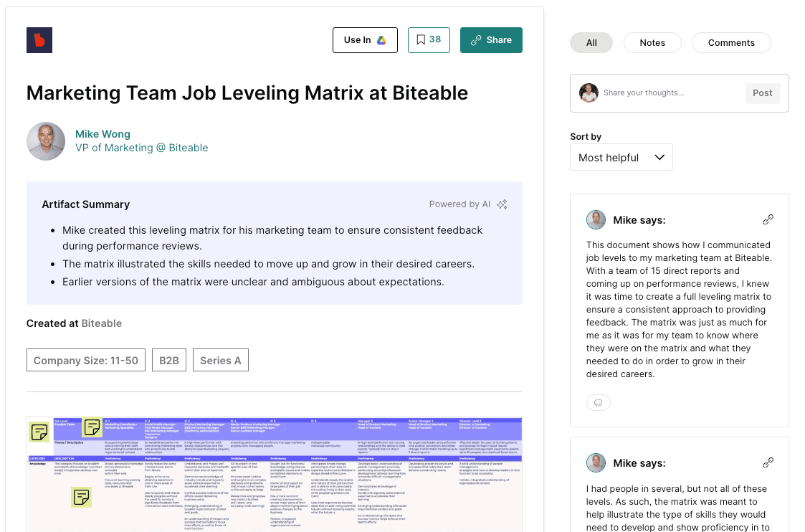Open the Biteable company logo
Viewport: 805px width, 532px height.
pos(39,40)
